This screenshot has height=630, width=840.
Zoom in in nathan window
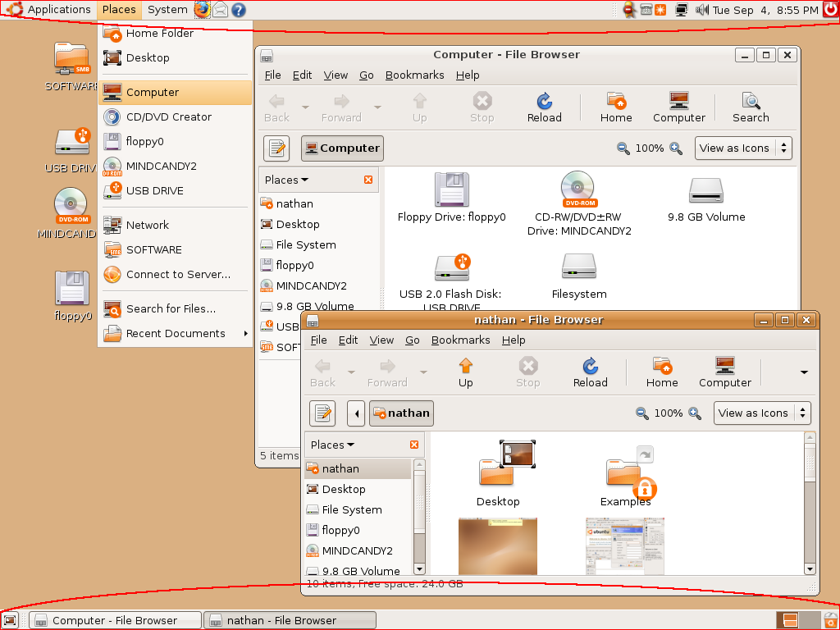(x=695, y=413)
